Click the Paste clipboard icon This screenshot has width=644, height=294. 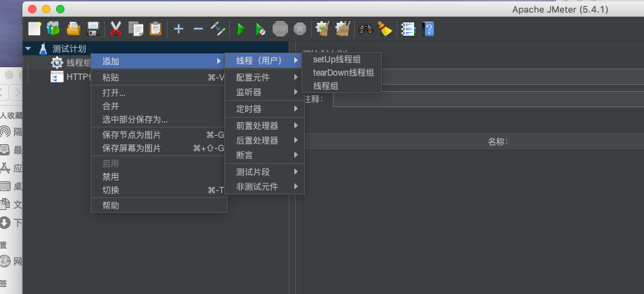[156, 29]
